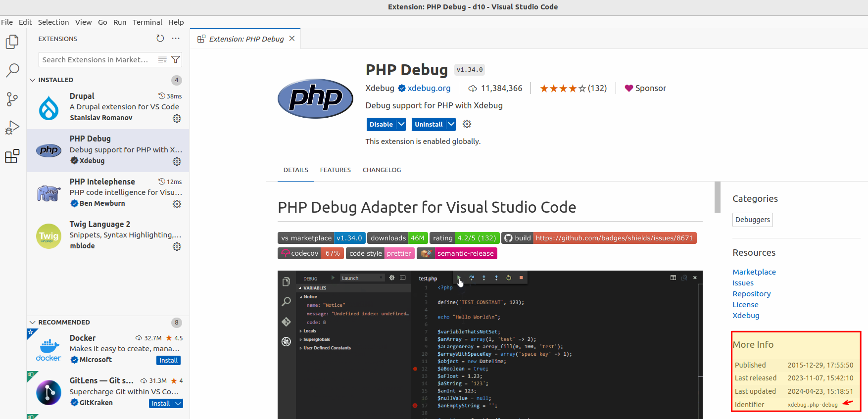Screen dimensions: 868x419
Task: Click the codecov 67% badge
Action: pyautogui.click(x=310, y=253)
